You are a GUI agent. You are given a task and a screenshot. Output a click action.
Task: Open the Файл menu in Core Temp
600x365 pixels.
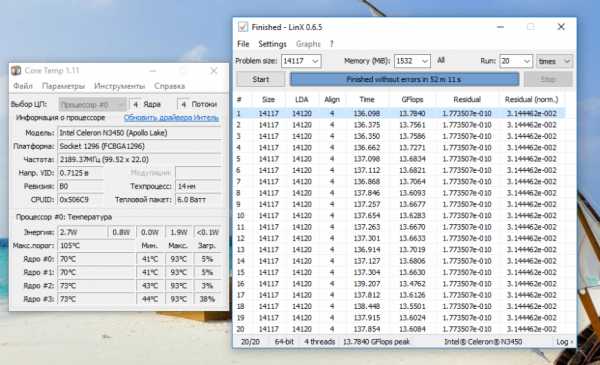[x=23, y=86]
